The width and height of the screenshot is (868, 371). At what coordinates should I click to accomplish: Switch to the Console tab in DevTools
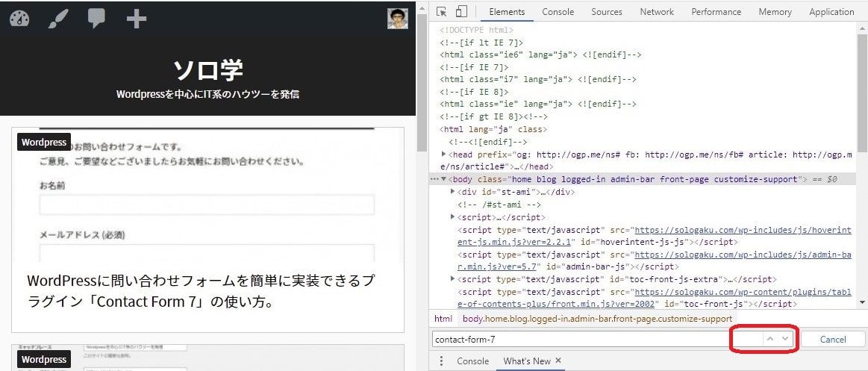pyautogui.click(x=558, y=12)
